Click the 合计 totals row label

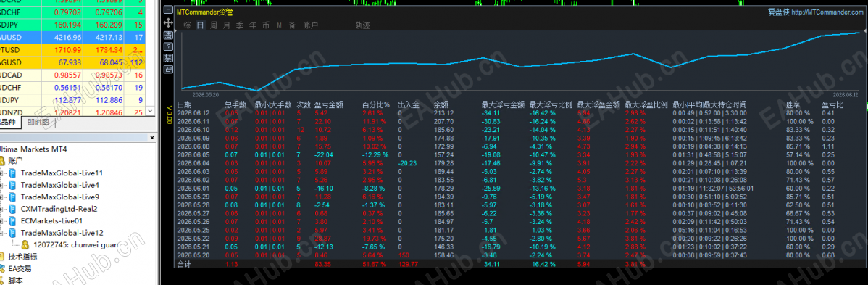[x=184, y=265]
